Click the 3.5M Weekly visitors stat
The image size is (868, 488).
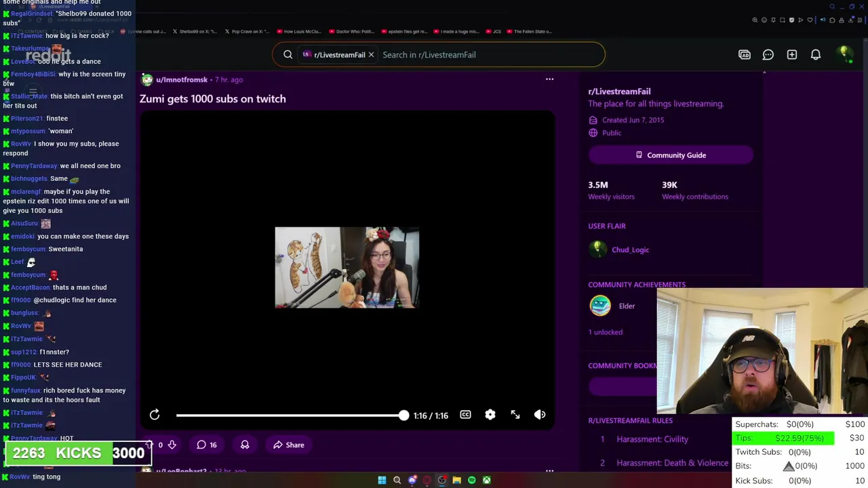point(611,190)
